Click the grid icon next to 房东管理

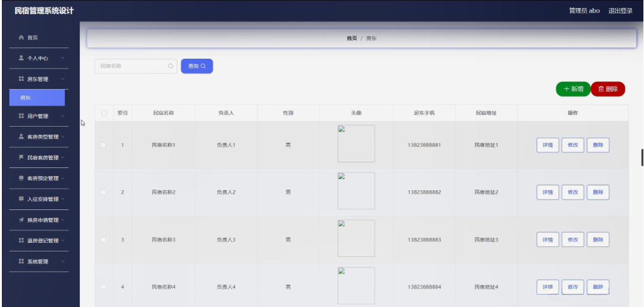pyautogui.click(x=22, y=79)
